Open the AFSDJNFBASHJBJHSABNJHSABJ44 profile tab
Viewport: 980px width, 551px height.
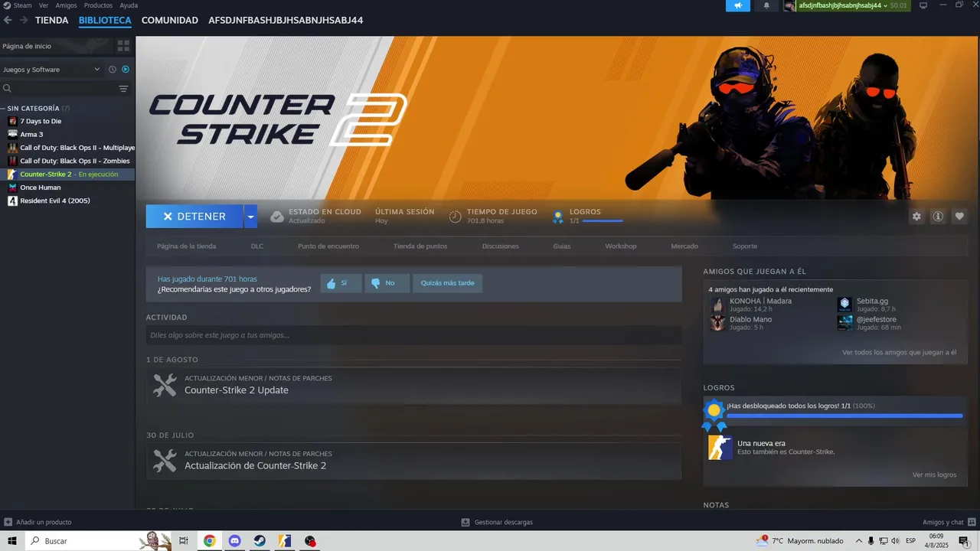click(x=286, y=21)
